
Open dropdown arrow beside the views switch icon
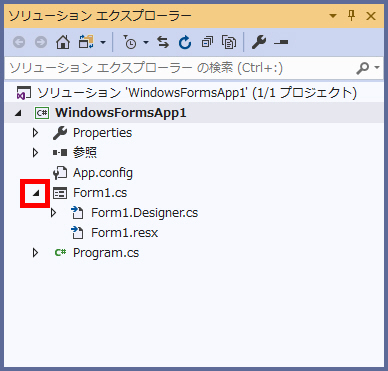pyautogui.click(x=103, y=42)
